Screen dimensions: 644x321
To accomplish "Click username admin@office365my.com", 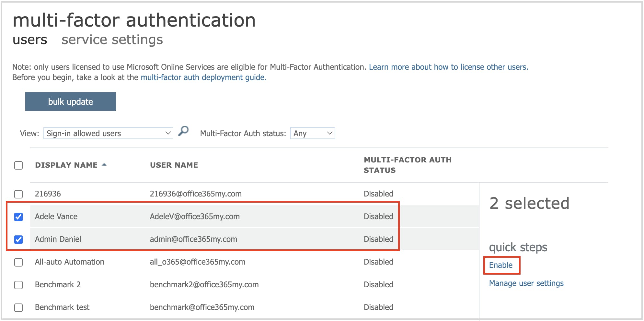I will [x=193, y=239].
